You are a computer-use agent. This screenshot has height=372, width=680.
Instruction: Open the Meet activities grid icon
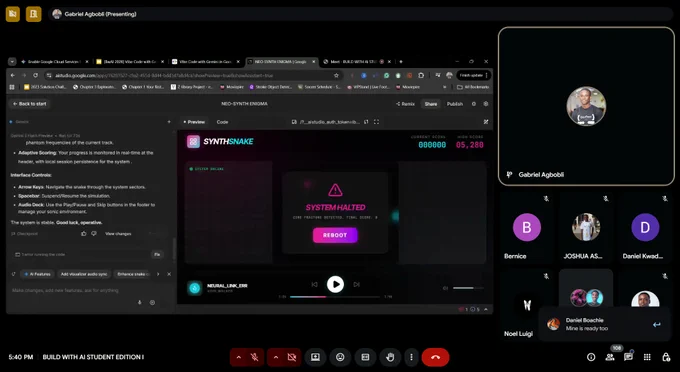point(647,357)
